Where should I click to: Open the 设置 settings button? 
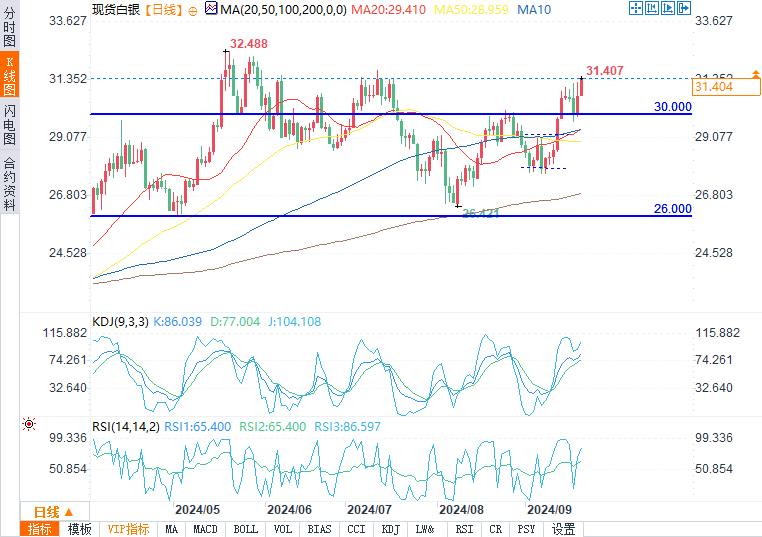pyautogui.click(x=564, y=529)
